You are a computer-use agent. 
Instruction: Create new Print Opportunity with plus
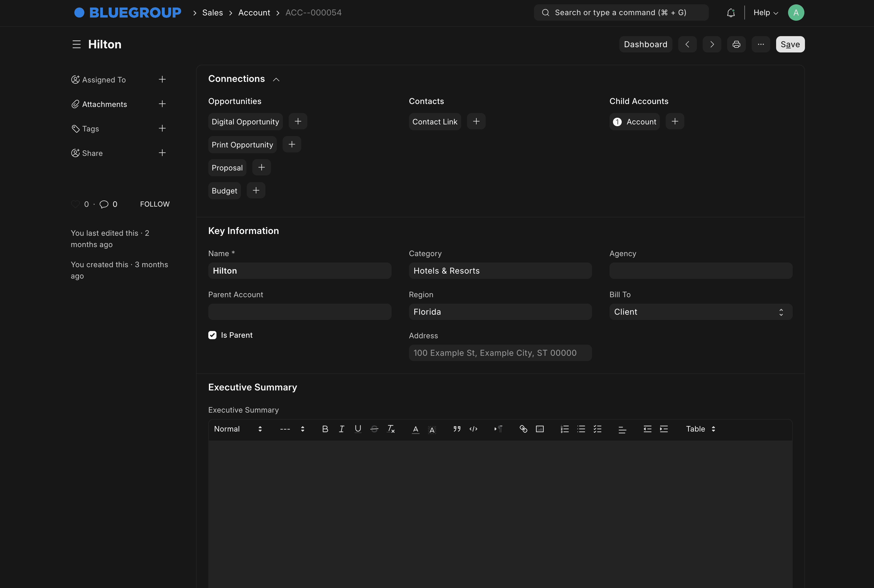click(x=292, y=144)
